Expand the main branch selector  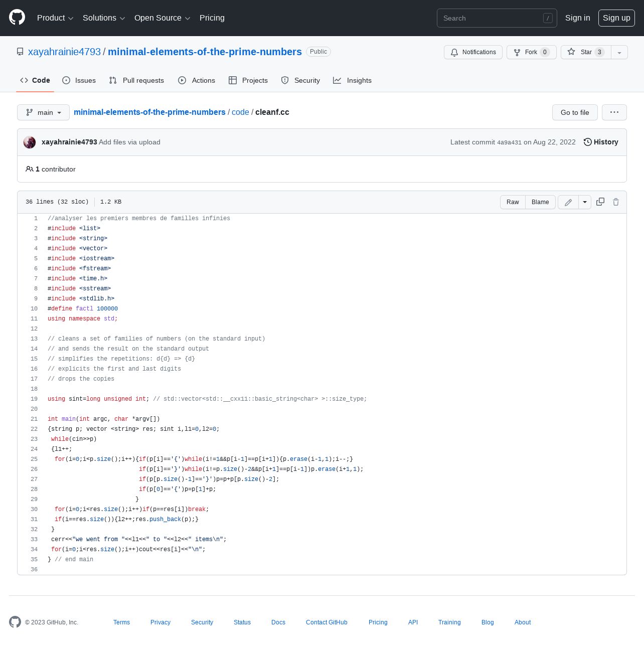[x=43, y=112]
